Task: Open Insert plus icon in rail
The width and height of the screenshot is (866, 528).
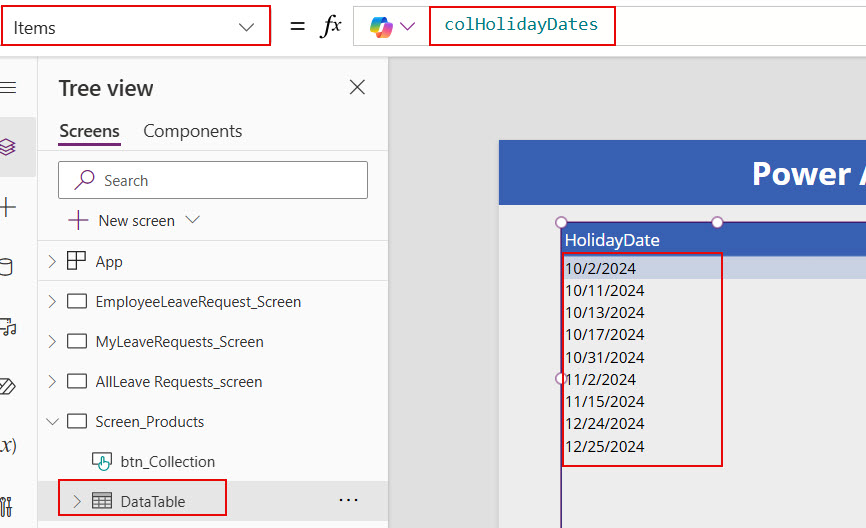Action: coord(8,207)
